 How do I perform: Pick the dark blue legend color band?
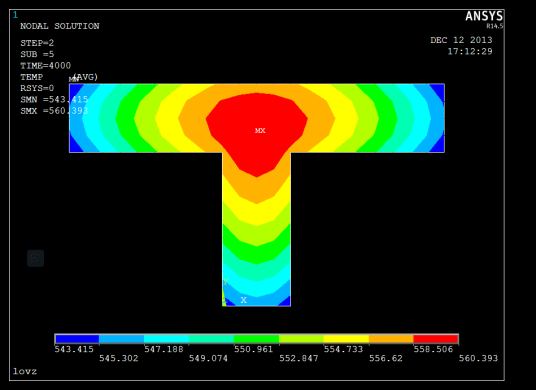tap(77, 339)
